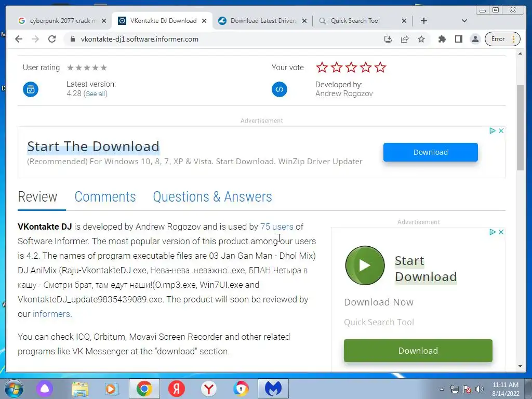The image size is (532, 399).
Task: Open Windows Explorer from the taskbar
Action: [79, 389]
